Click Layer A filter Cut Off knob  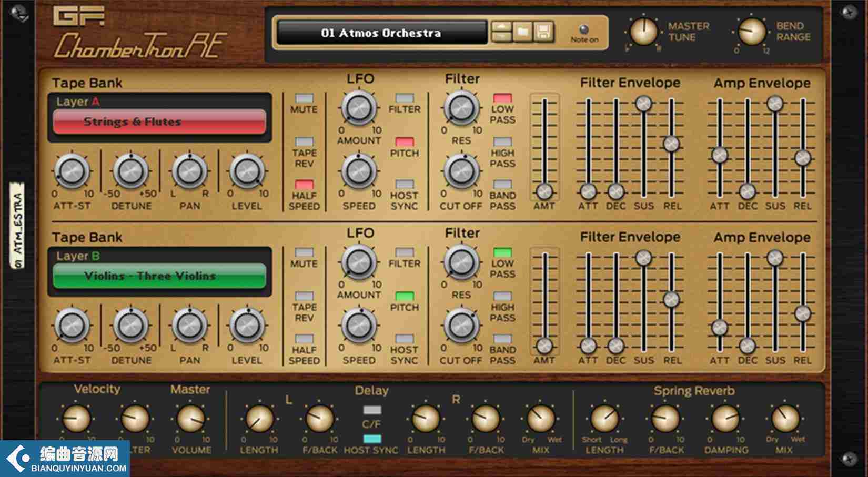pyautogui.click(x=461, y=171)
